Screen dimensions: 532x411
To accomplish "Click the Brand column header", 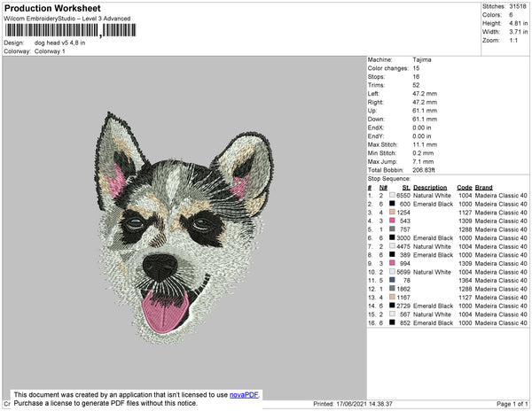I will tap(483, 187).
